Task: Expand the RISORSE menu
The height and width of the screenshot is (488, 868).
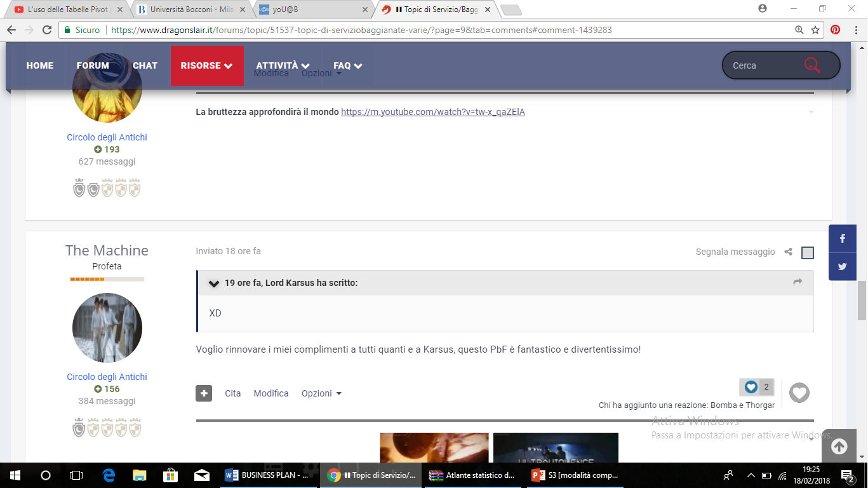Action: click(207, 65)
